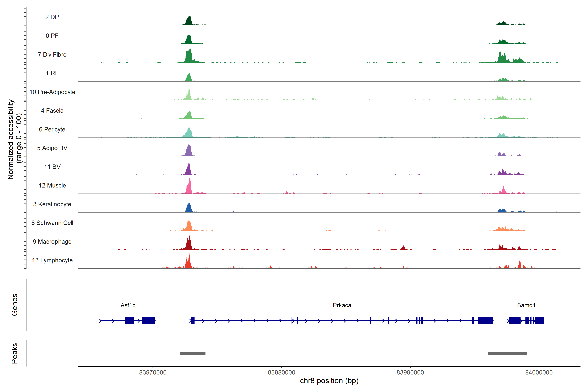Click the Asf1b gene label
This screenshot has width=588, height=392.
[x=128, y=305]
